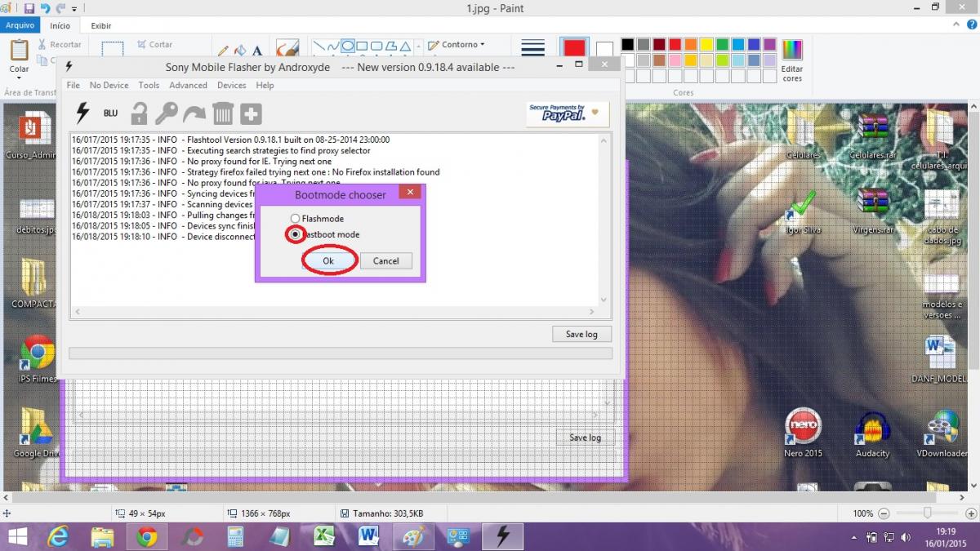Screen dimensions: 980x551
Task: Click the Secure Payments by PayPal button
Action: (x=568, y=113)
